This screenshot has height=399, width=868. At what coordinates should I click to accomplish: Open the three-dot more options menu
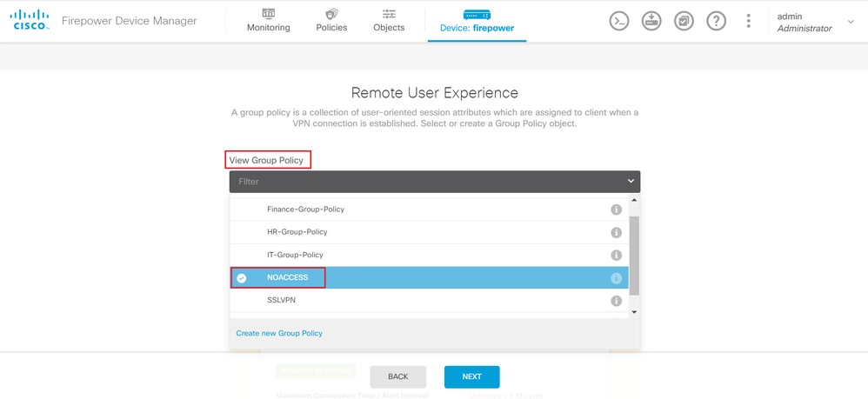click(748, 21)
